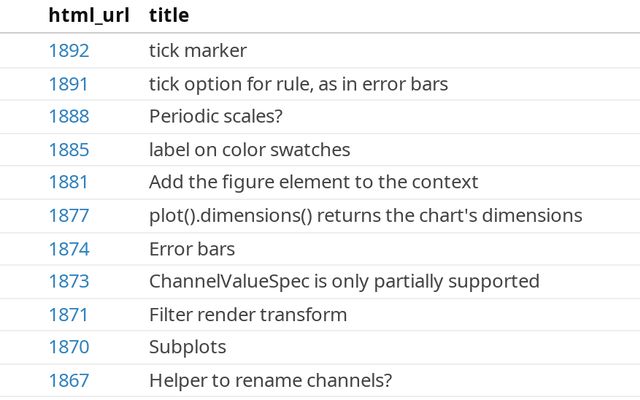Click link number 1874
Viewport: 640px width, 400px height.
[x=68, y=249]
